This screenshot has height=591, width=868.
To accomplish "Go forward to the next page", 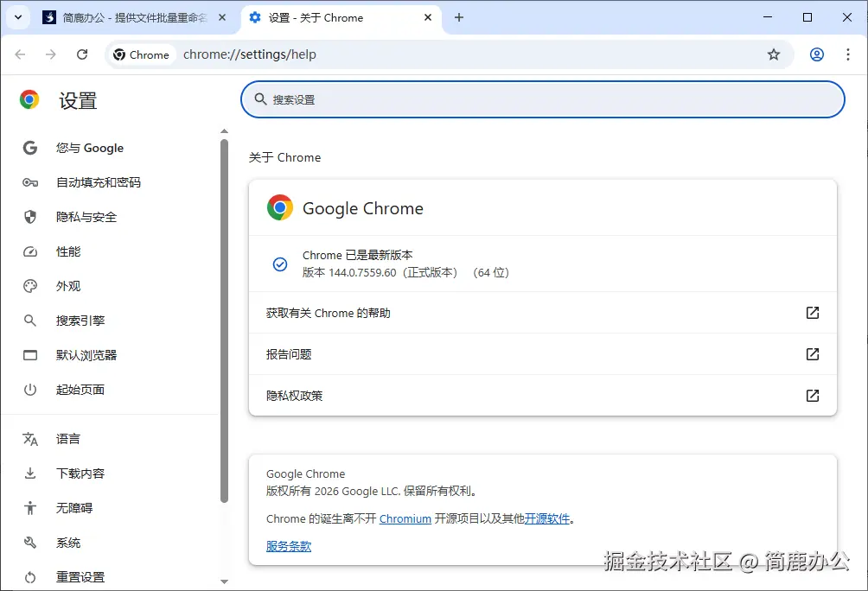I will (51, 54).
